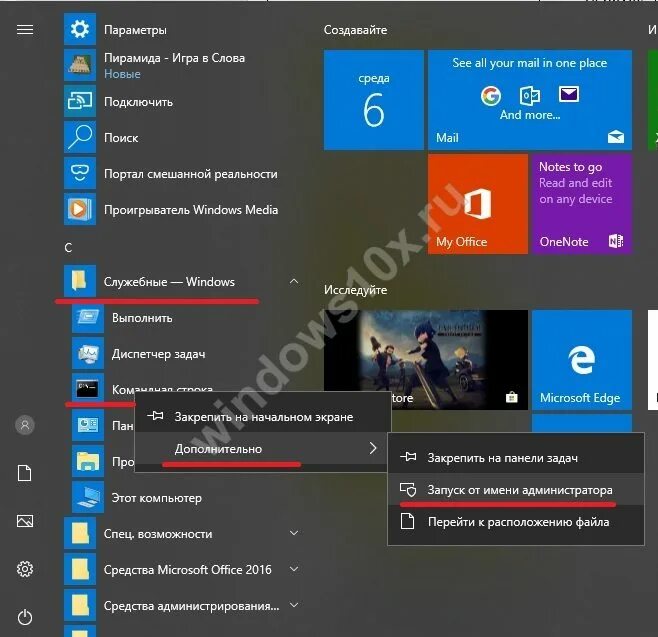The height and width of the screenshot is (637, 658).
Task: Open the Подключить app icon
Action: [x=80, y=101]
